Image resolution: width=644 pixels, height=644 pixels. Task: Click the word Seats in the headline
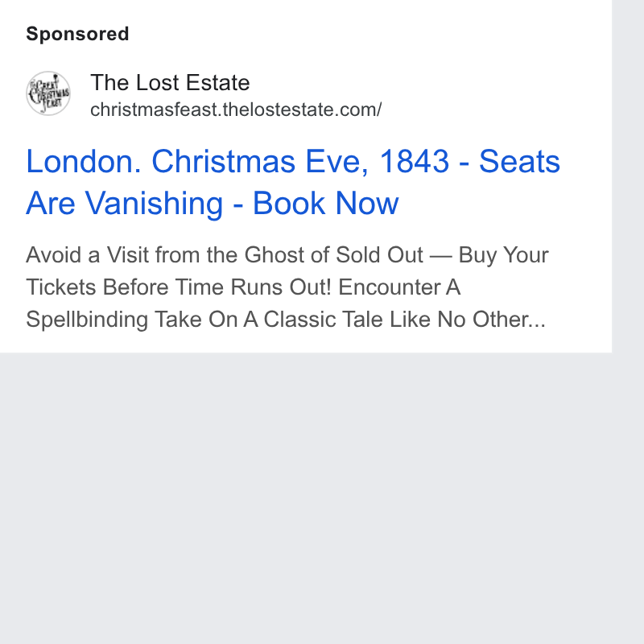(519, 162)
